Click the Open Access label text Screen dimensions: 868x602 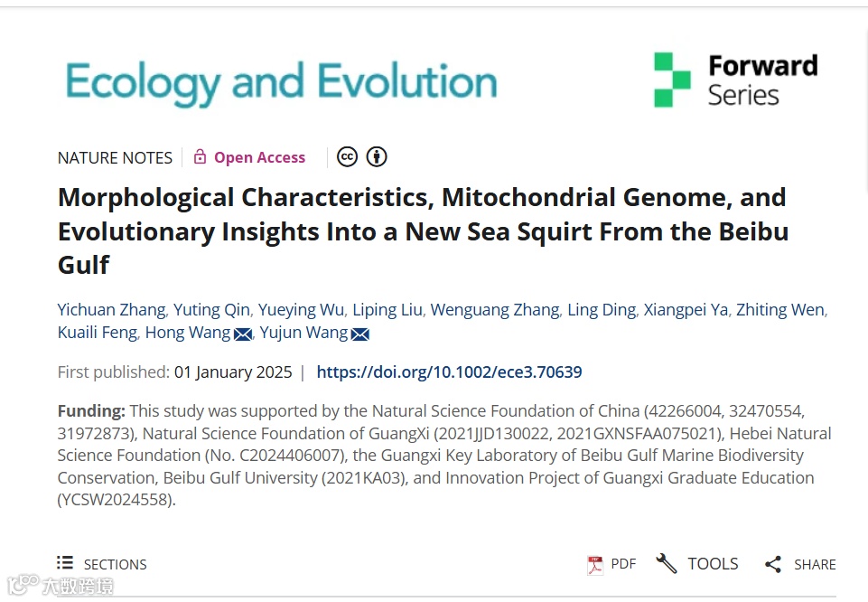click(259, 157)
